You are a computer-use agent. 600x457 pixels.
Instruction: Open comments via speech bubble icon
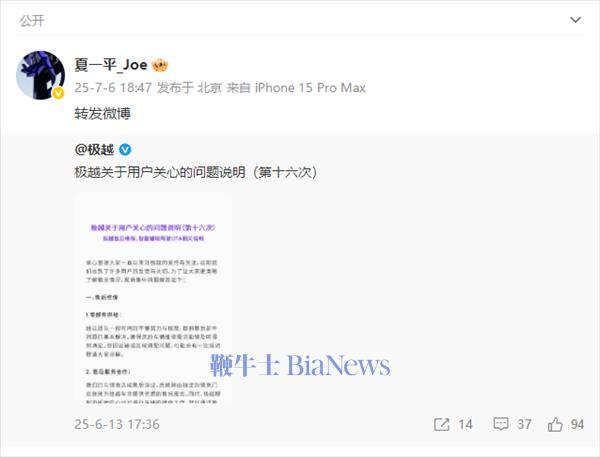click(501, 424)
